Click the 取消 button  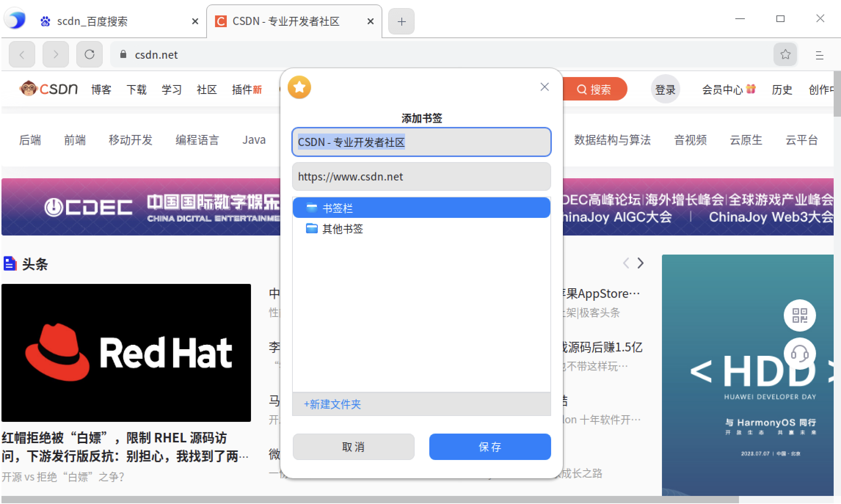[x=354, y=447]
